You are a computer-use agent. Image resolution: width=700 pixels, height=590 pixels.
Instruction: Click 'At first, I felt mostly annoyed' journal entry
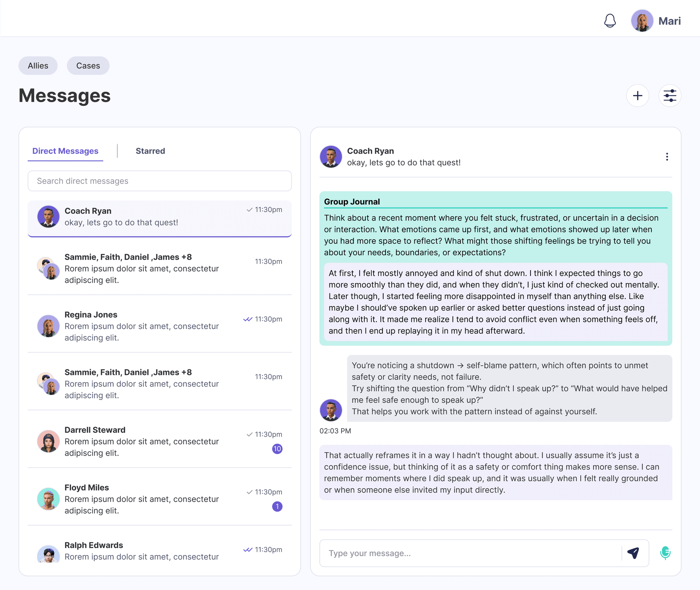click(496, 302)
